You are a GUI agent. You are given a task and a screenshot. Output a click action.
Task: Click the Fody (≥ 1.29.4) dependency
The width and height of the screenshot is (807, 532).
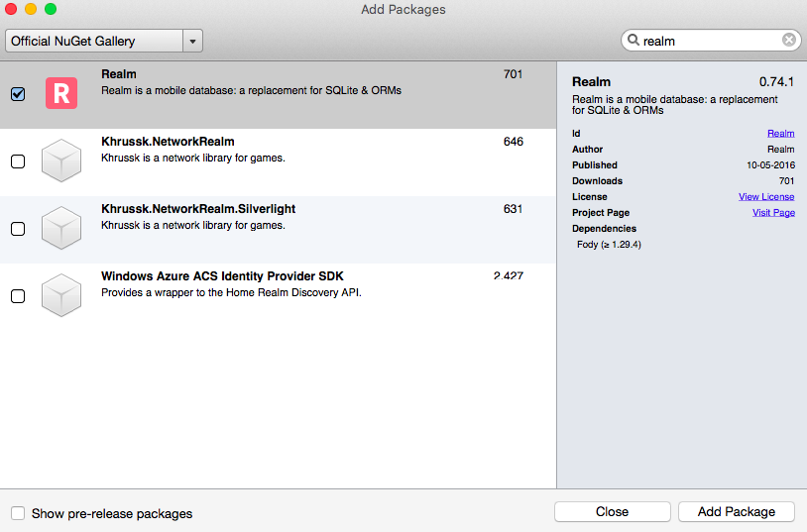pyautogui.click(x=609, y=245)
